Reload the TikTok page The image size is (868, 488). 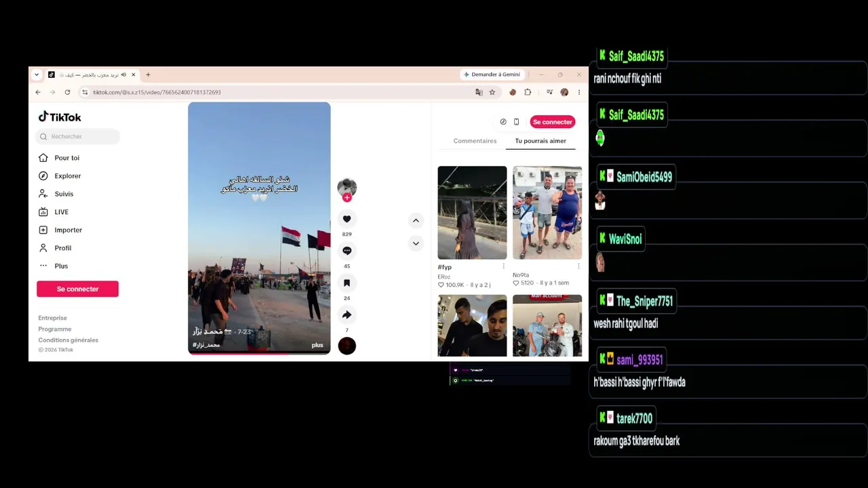(67, 92)
